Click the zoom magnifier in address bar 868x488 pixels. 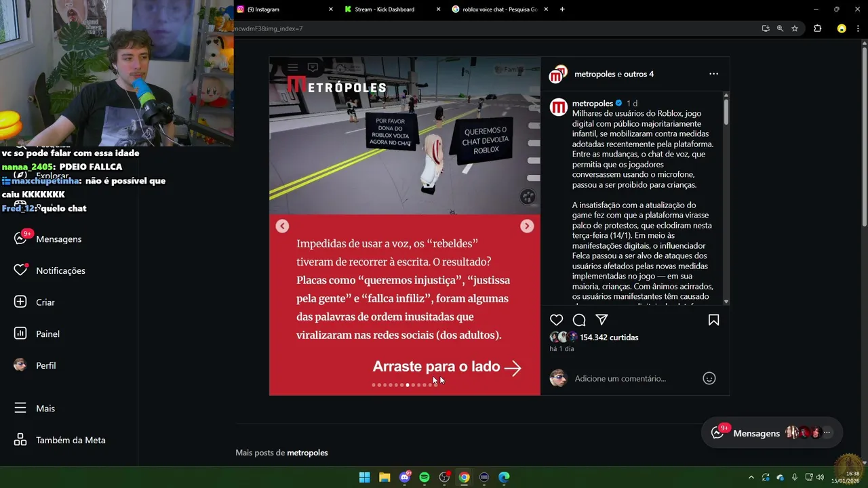pos(780,28)
